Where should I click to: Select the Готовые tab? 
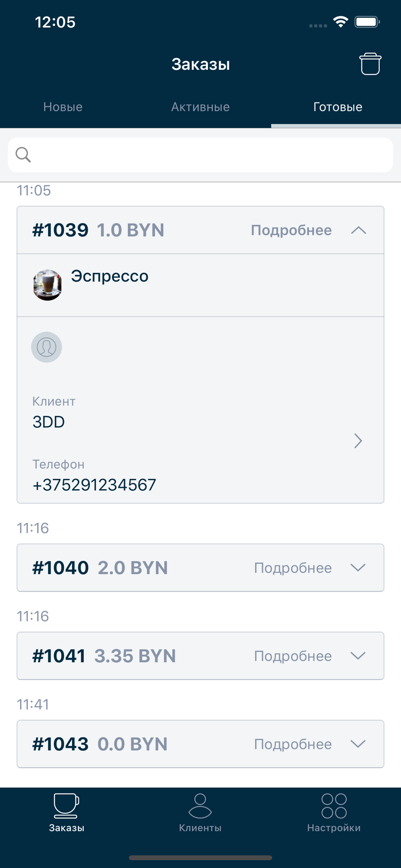[338, 107]
